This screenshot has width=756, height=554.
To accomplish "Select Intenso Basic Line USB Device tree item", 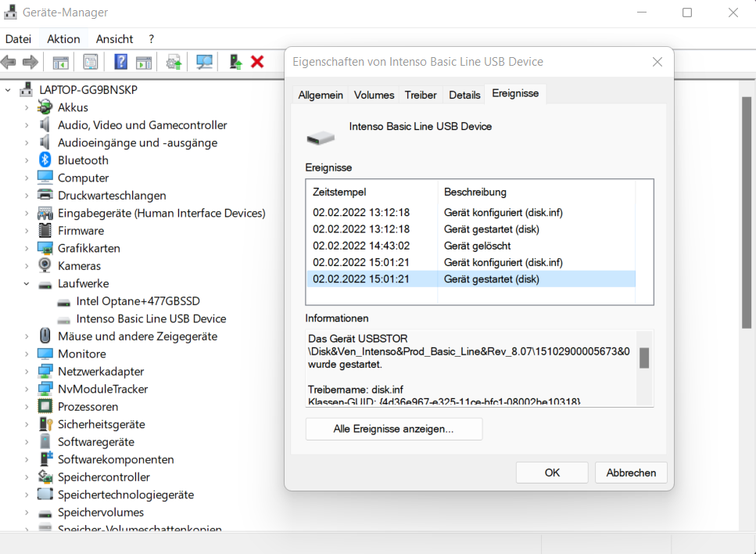I will coord(151,319).
